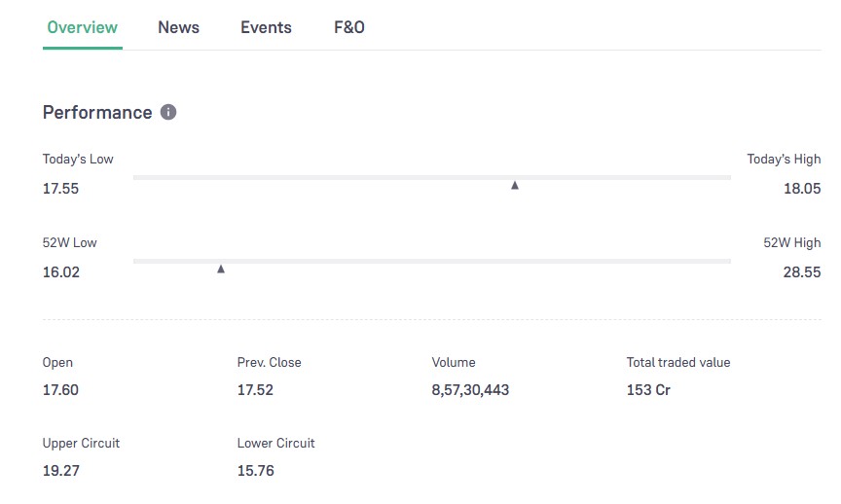
Task: Click the triangle marker on 52-week range bar
Action: (221, 269)
